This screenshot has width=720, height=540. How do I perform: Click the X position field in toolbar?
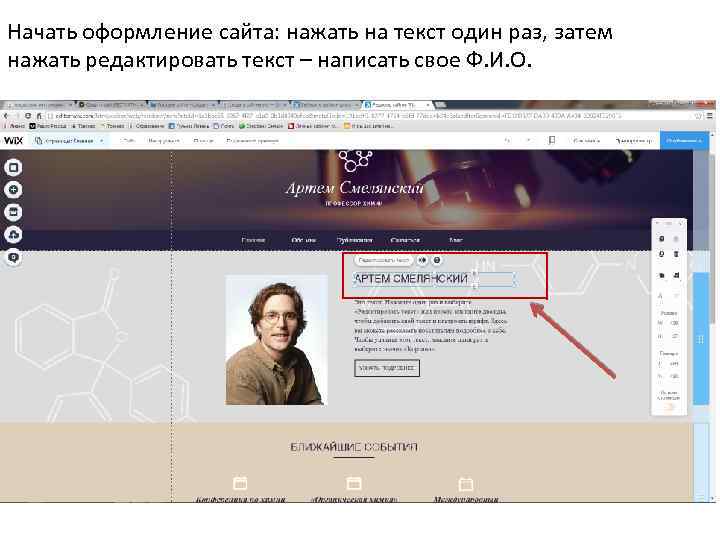click(674, 364)
